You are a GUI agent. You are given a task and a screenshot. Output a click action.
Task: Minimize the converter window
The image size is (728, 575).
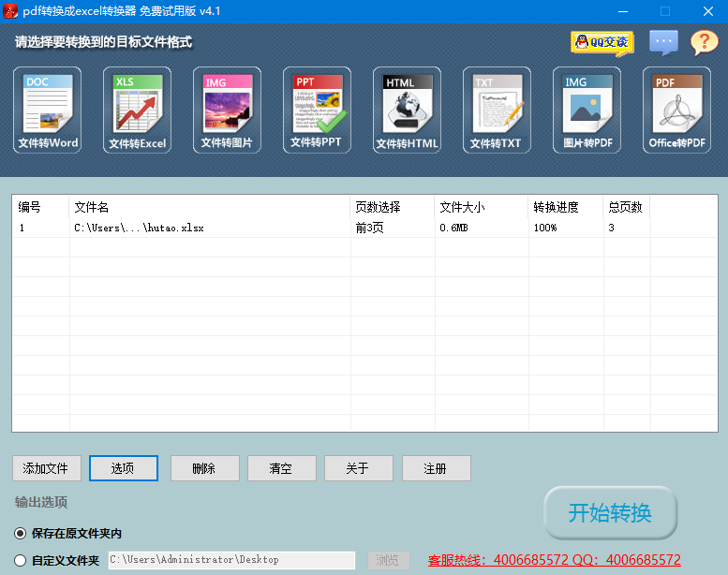pos(623,11)
